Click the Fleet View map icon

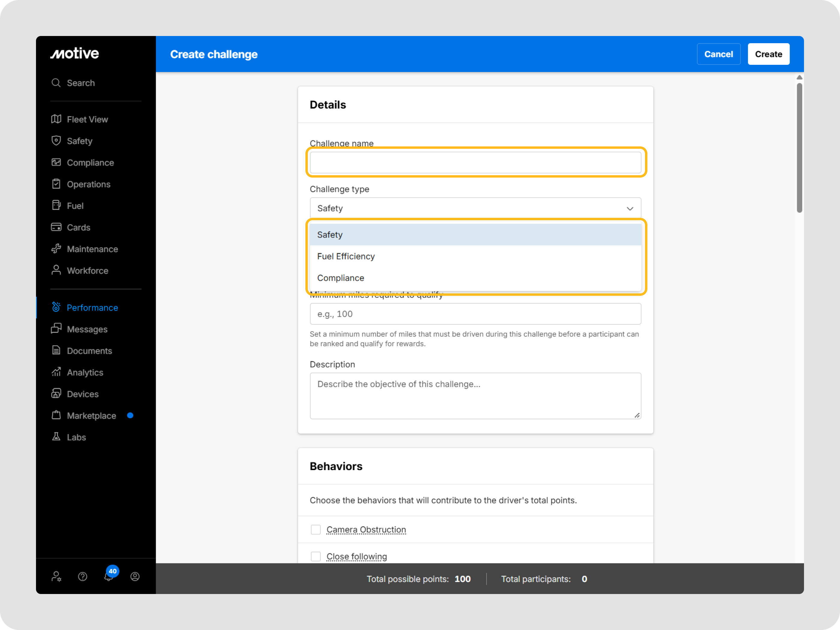[x=56, y=119]
